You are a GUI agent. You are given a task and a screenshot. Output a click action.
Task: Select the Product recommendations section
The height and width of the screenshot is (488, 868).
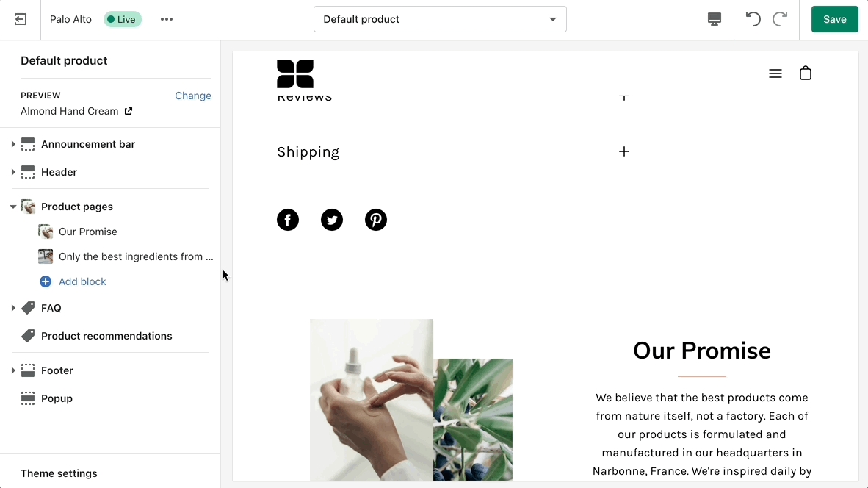[106, 336]
